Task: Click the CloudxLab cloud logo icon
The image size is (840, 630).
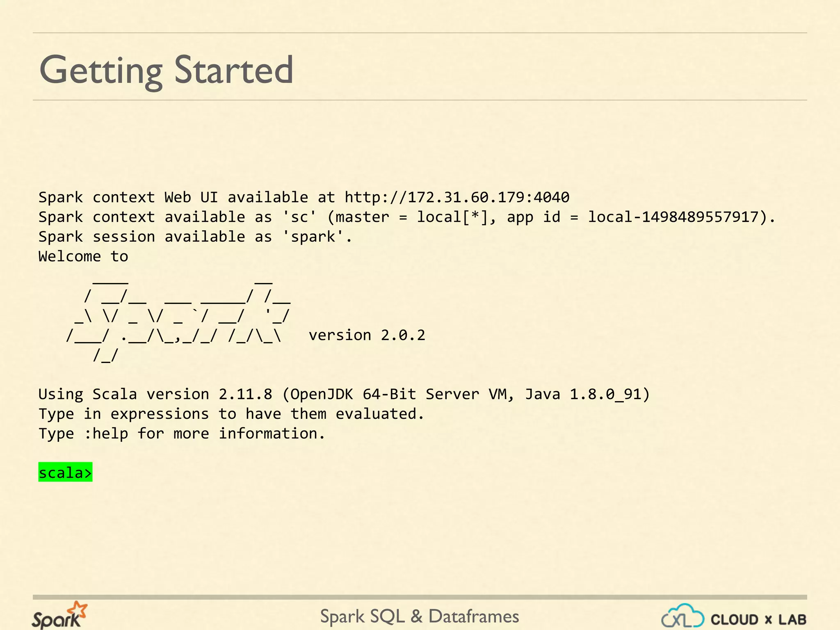Action: coord(682,616)
